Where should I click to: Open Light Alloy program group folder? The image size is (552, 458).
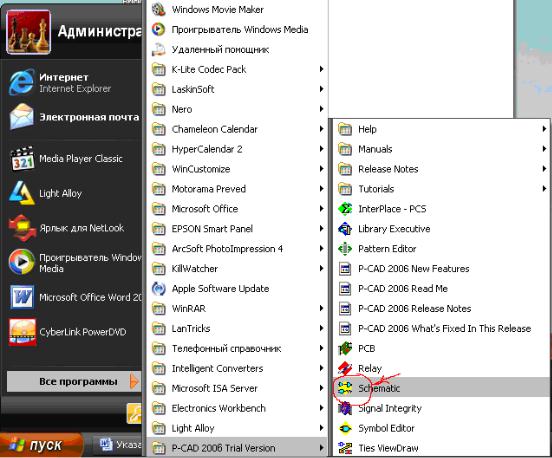(x=238, y=428)
